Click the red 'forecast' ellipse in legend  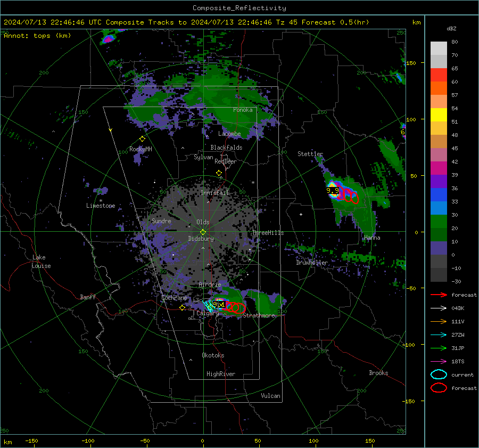coord(439,388)
